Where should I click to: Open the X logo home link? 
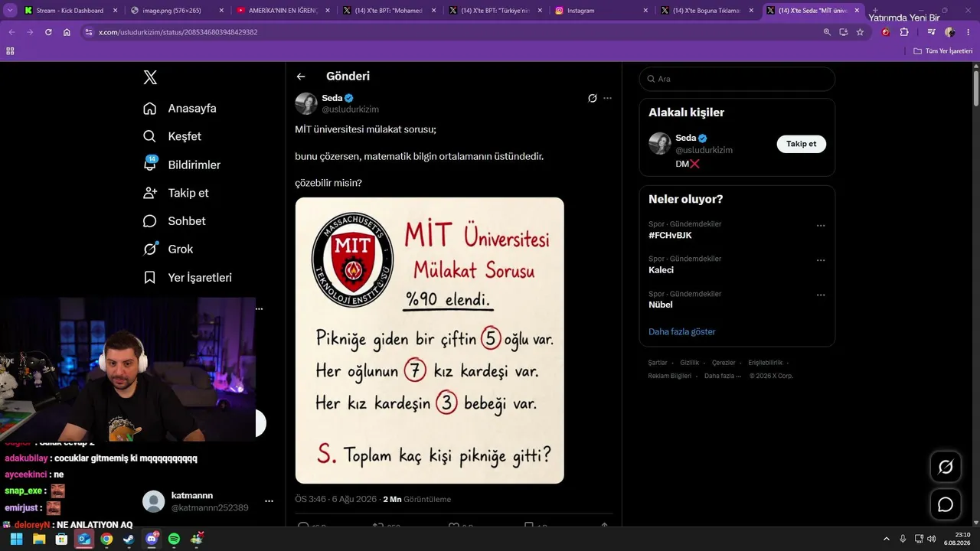150,77
